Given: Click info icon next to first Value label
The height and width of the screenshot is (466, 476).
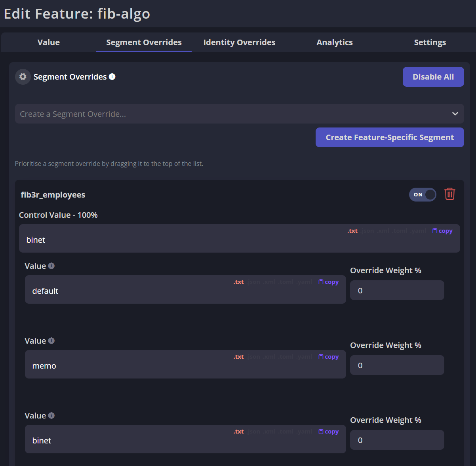Looking at the screenshot, I should click(x=51, y=266).
